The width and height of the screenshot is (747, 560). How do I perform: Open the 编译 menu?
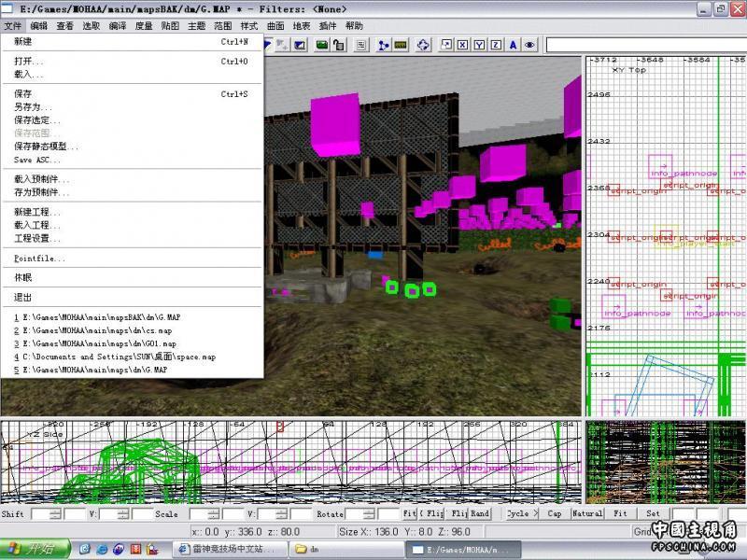click(x=118, y=26)
